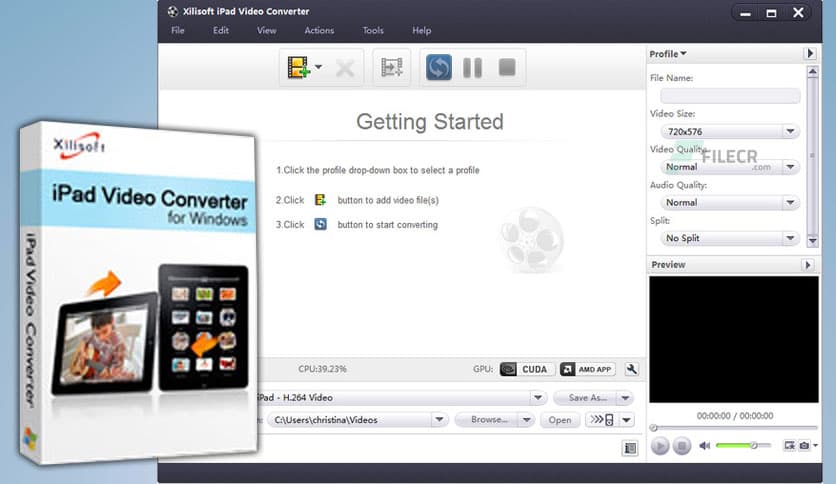
Task: Open the View menu
Action: (x=267, y=30)
